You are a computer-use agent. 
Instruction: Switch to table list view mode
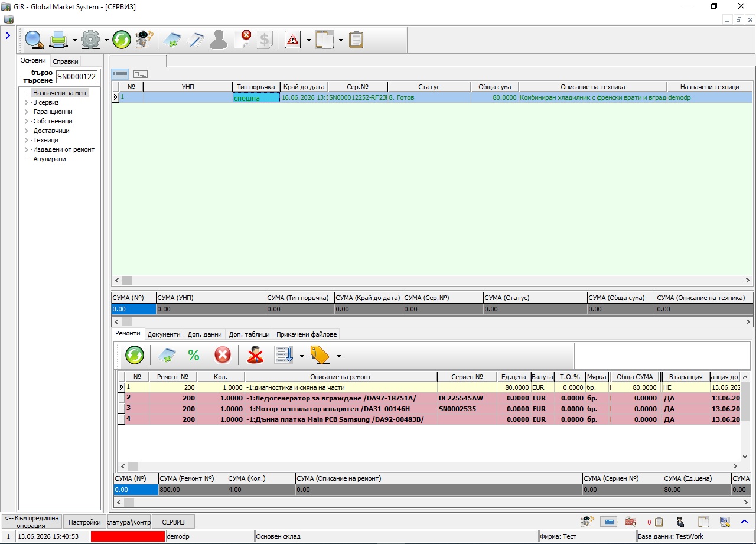click(x=120, y=74)
